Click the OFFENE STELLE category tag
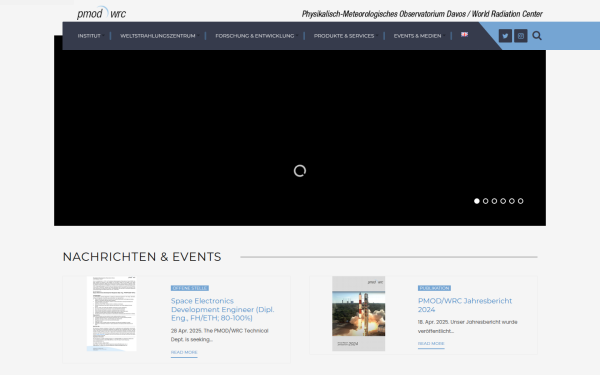This screenshot has height=375, width=600. pyautogui.click(x=190, y=288)
